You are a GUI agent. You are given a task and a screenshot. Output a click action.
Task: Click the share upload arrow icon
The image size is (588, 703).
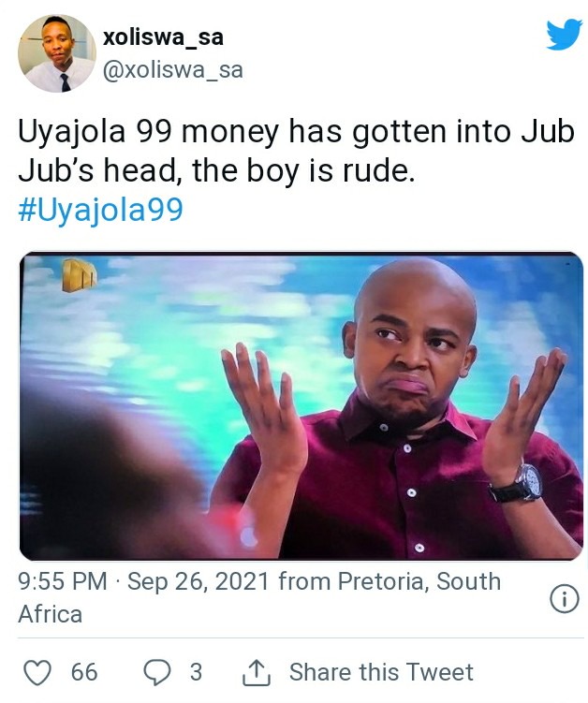tap(257, 672)
